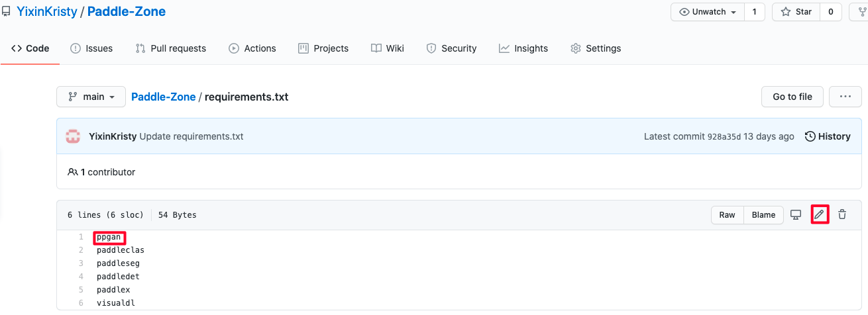
Task: Select line number 6
Action: 81,303
